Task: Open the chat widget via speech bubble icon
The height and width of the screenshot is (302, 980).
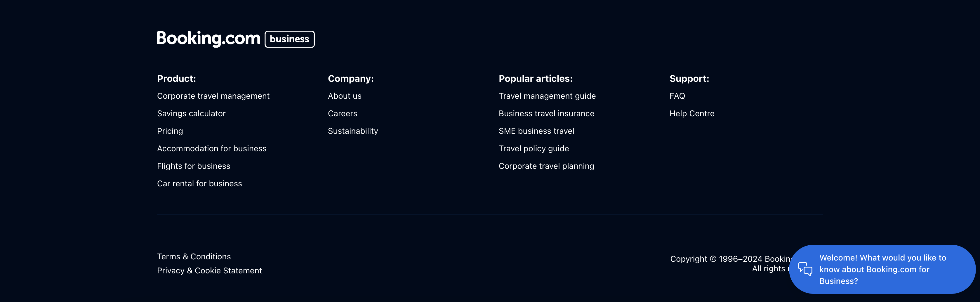Action: coord(805,269)
